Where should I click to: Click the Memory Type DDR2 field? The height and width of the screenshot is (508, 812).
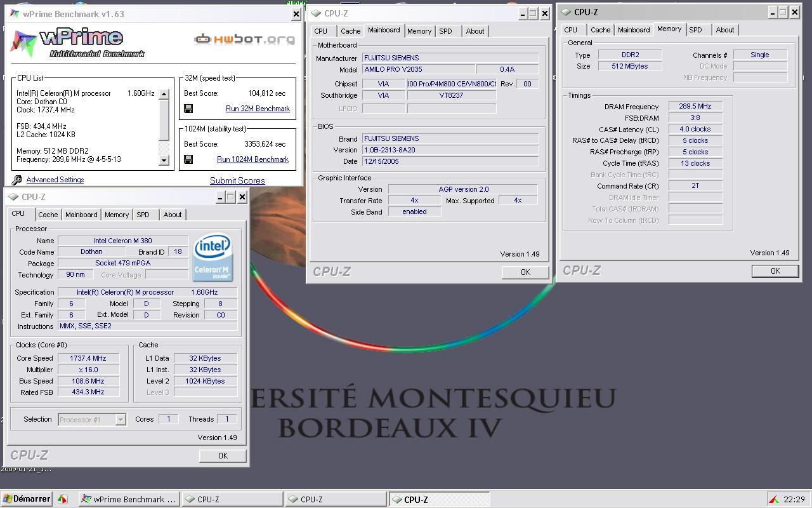(630, 55)
